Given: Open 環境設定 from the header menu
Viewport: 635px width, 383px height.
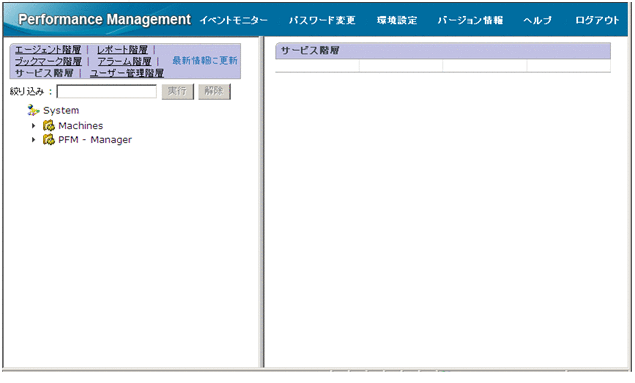Looking at the screenshot, I should click(397, 20).
